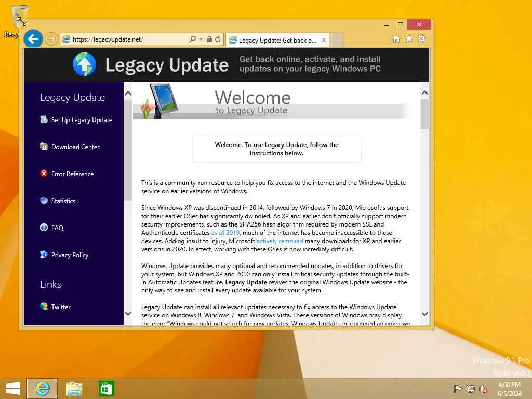532x399 pixels.
Task: Open the Error Reference link
Action: pos(73,174)
